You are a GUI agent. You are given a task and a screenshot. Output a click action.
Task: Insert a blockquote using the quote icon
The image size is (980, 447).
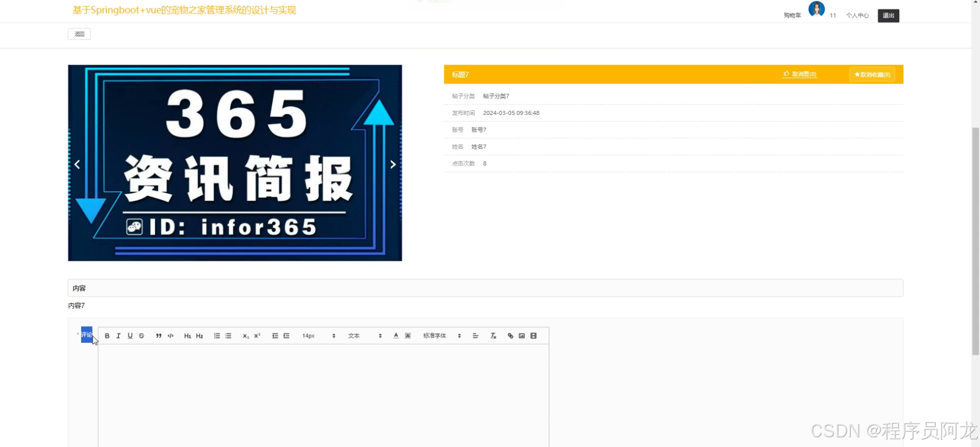pyautogui.click(x=159, y=336)
